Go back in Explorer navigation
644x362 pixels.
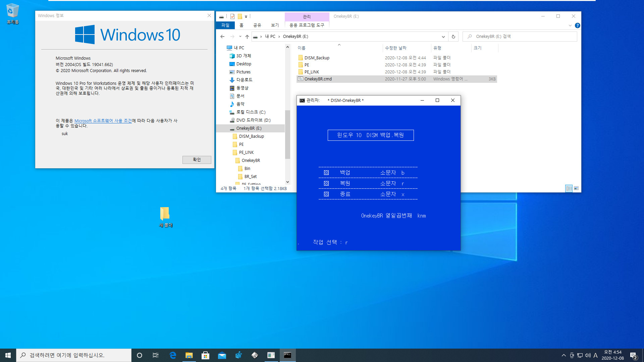(222, 37)
